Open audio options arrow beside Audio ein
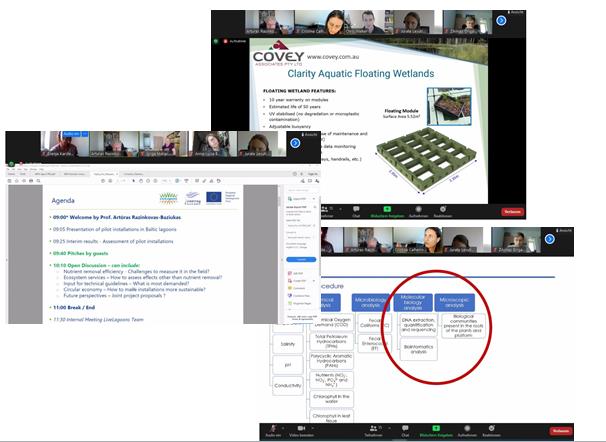606x442 pixels. click(283, 428)
